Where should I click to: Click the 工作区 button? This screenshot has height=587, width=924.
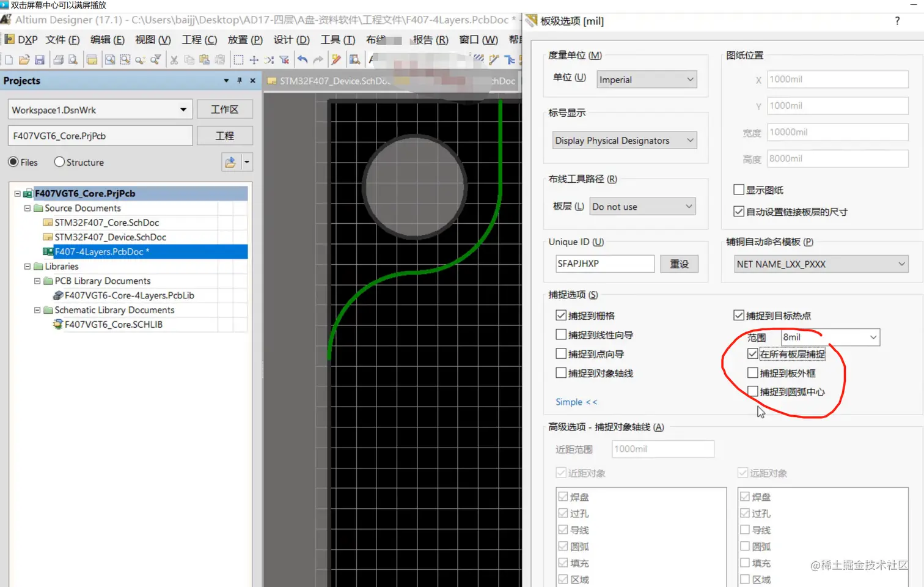[225, 109]
